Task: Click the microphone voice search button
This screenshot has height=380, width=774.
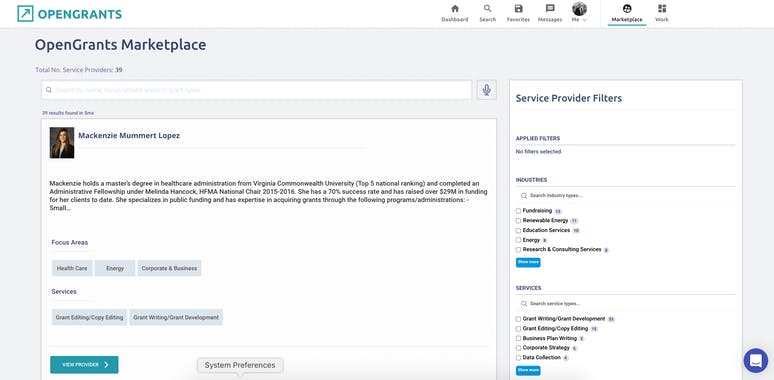Action: (x=487, y=90)
